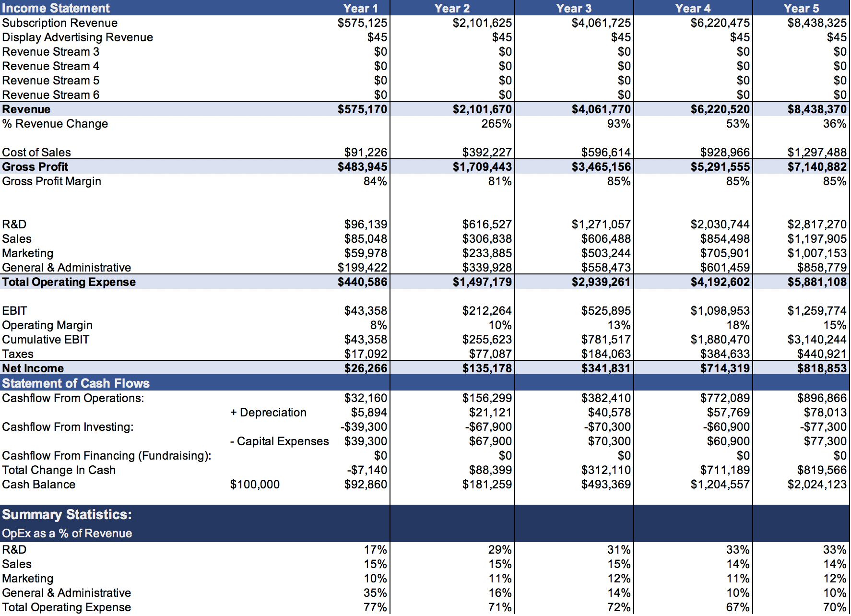Image resolution: width=851 pixels, height=616 pixels.
Task: Click the Income Statement header cell
Action: click(56, 8)
